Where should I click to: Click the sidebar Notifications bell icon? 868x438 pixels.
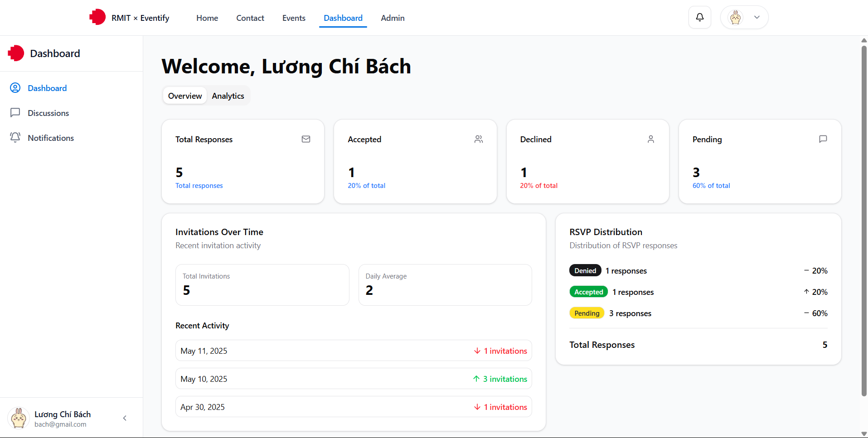pos(15,138)
